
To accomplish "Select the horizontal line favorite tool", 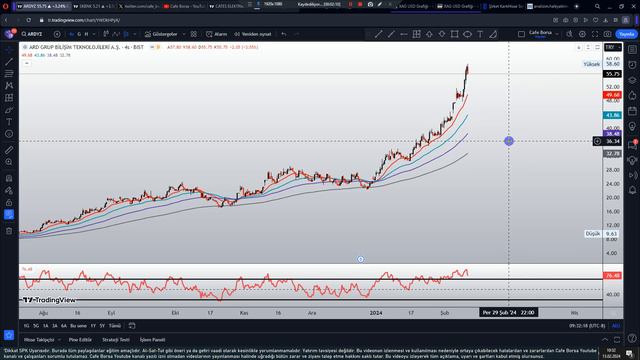I will pyautogui.click(x=404, y=34).
